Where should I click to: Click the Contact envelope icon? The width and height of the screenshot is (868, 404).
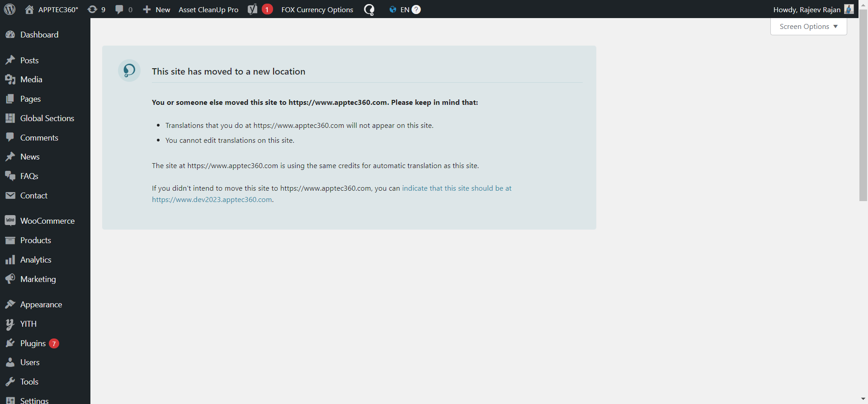tap(10, 196)
